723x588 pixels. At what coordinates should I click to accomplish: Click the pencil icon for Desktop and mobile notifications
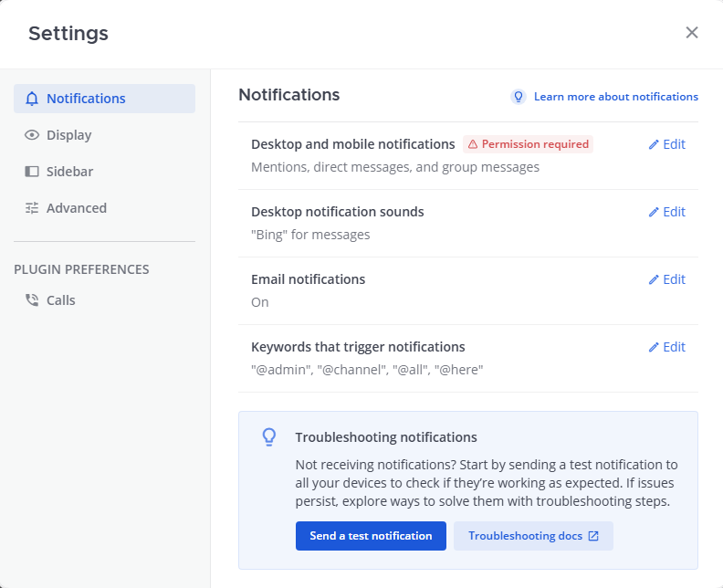tap(654, 145)
